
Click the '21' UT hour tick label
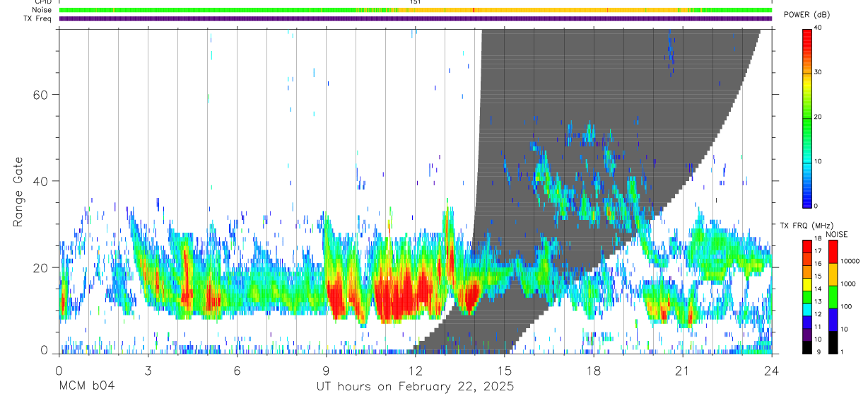(683, 370)
